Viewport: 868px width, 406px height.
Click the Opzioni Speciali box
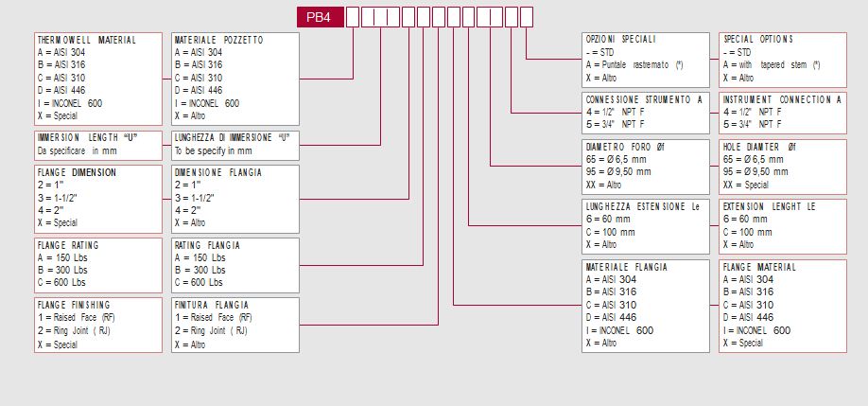click(x=645, y=59)
